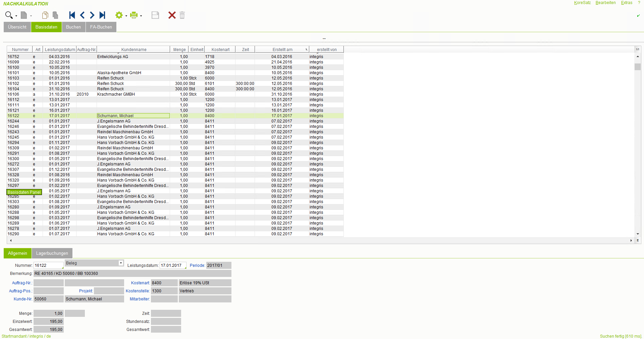Click the Nummer input field

[49, 265]
